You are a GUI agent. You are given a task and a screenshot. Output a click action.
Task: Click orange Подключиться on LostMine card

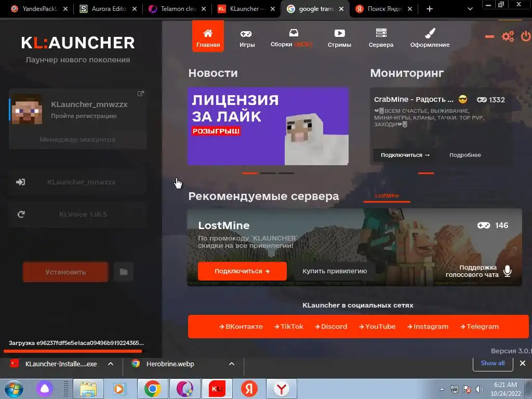(x=242, y=271)
